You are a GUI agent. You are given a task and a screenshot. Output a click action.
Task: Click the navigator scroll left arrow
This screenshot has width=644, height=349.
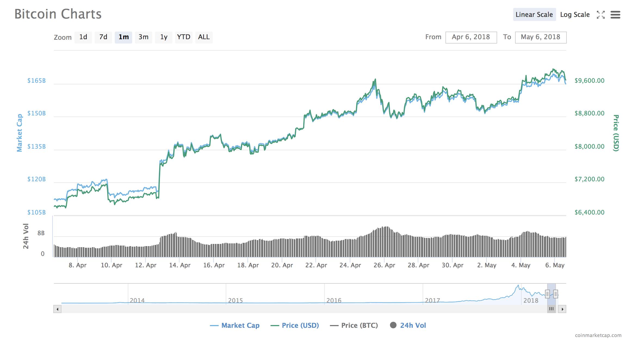(x=57, y=309)
